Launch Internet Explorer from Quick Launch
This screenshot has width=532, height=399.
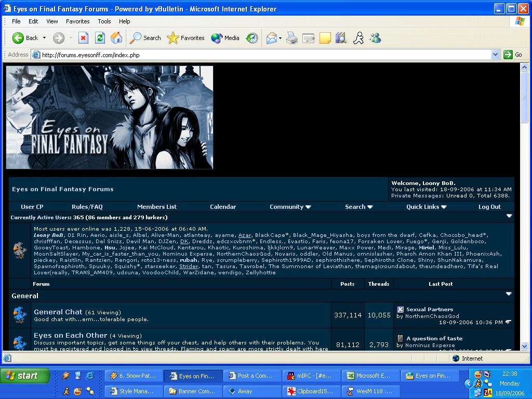point(90,375)
